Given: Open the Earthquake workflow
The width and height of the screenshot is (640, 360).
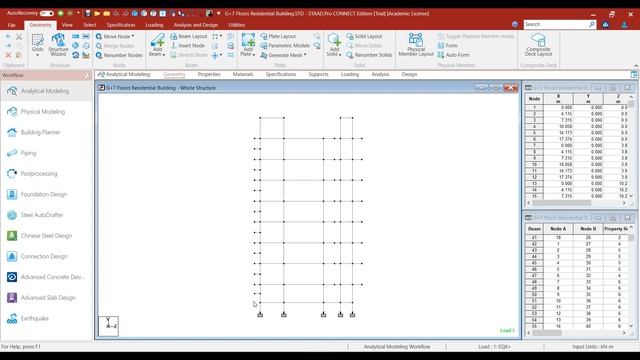Looking at the screenshot, I should [46, 318].
